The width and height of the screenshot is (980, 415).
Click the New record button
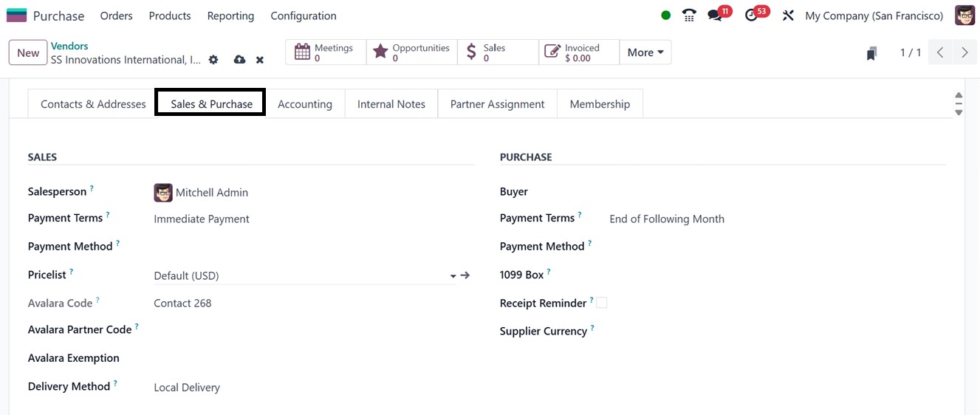pos(28,52)
